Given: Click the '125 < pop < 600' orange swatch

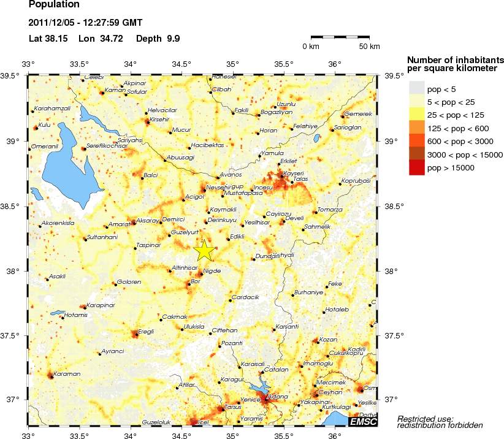Looking at the screenshot, I should click(416, 128).
